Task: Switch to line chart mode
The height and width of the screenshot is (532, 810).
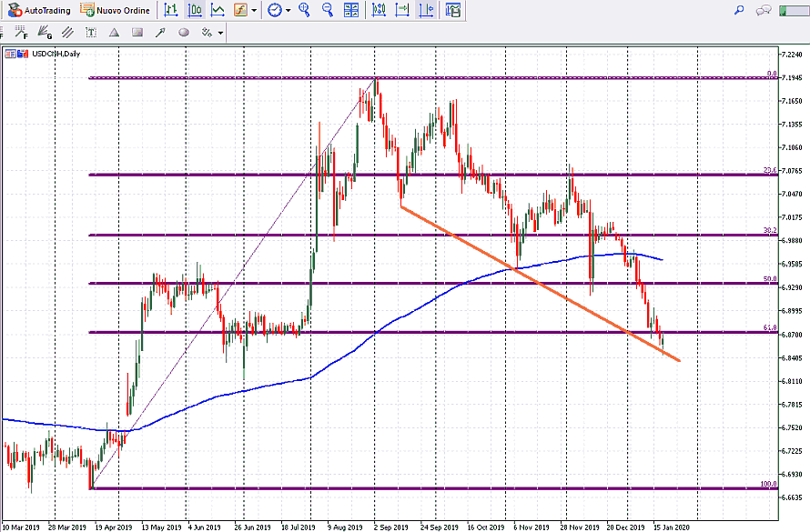Action: (218, 10)
